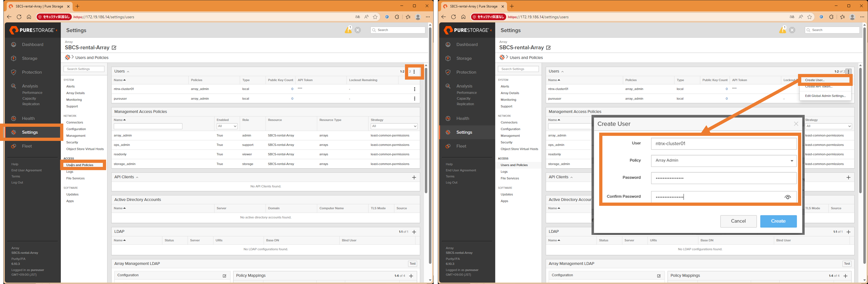The height and width of the screenshot is (284, 868).
Task: Open Users kebab menu in left window
Action: coord(414,71)
